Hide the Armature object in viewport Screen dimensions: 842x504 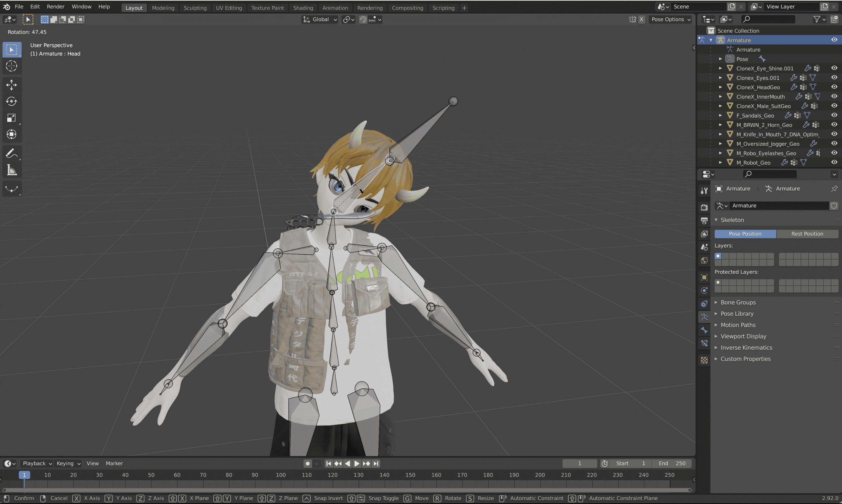click(x=834, y=40)
